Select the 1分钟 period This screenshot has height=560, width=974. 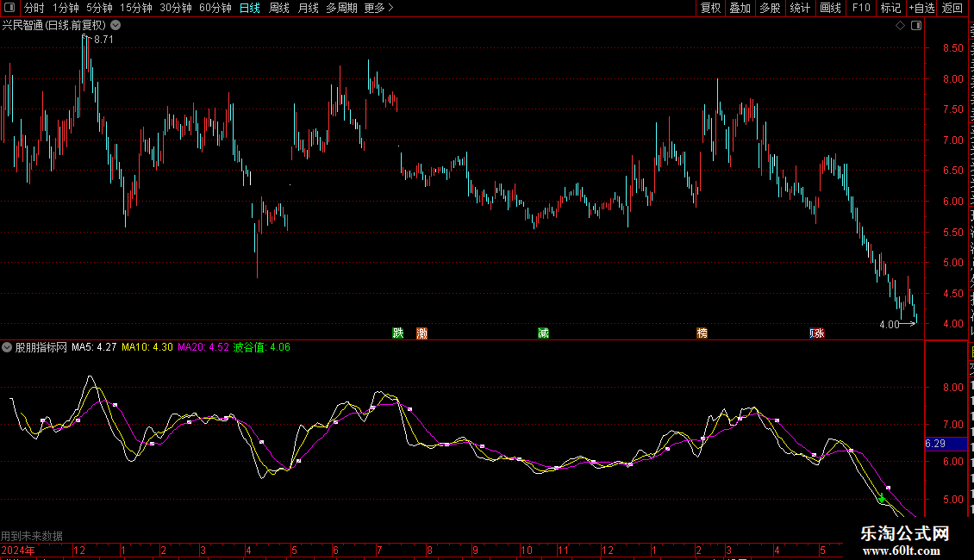pyautogui.click(x=66, y=8)
